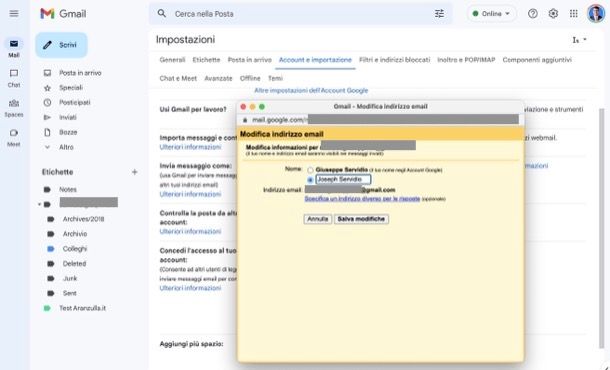Open the input tools language dropdown

(579, 40)
